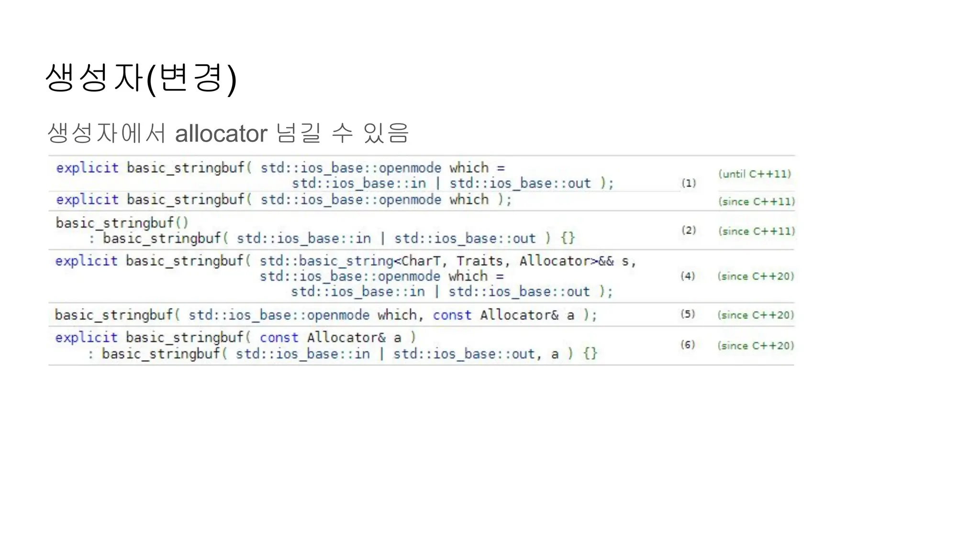The width and height of the screenshot is (980, 551).
Task: Click the basic_string<CharT, Traits, Allocator>&& s text
Action: pos(447,261)
